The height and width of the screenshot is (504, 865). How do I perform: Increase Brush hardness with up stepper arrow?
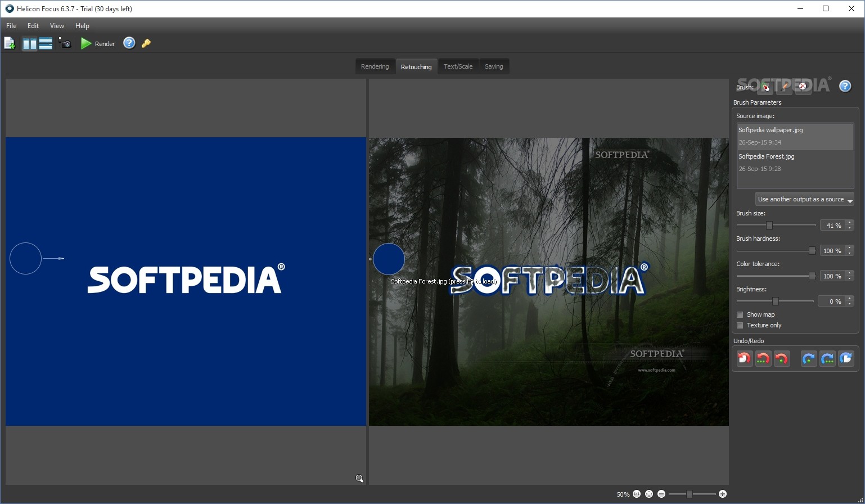(850, 248)
